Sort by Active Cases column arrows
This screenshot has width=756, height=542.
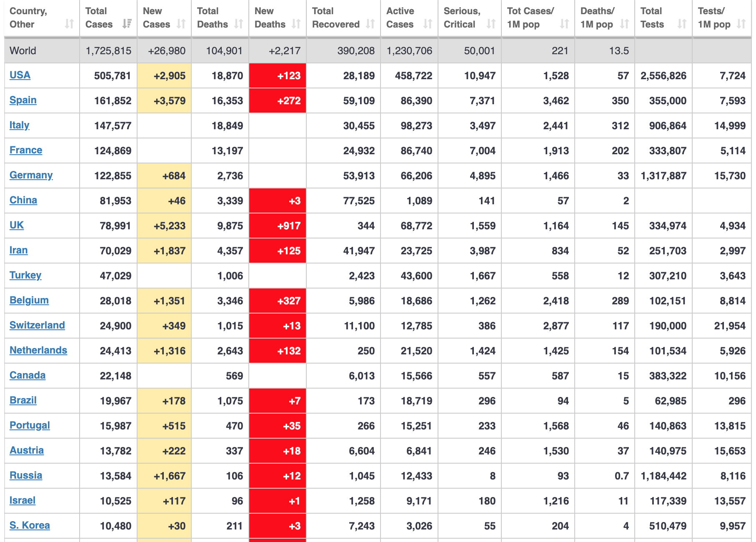[428, 24]
